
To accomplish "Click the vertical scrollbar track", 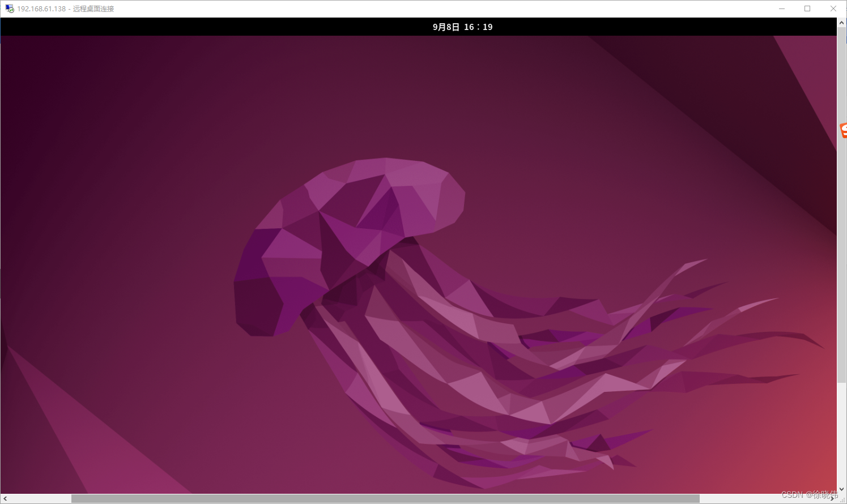I will 842,255.
